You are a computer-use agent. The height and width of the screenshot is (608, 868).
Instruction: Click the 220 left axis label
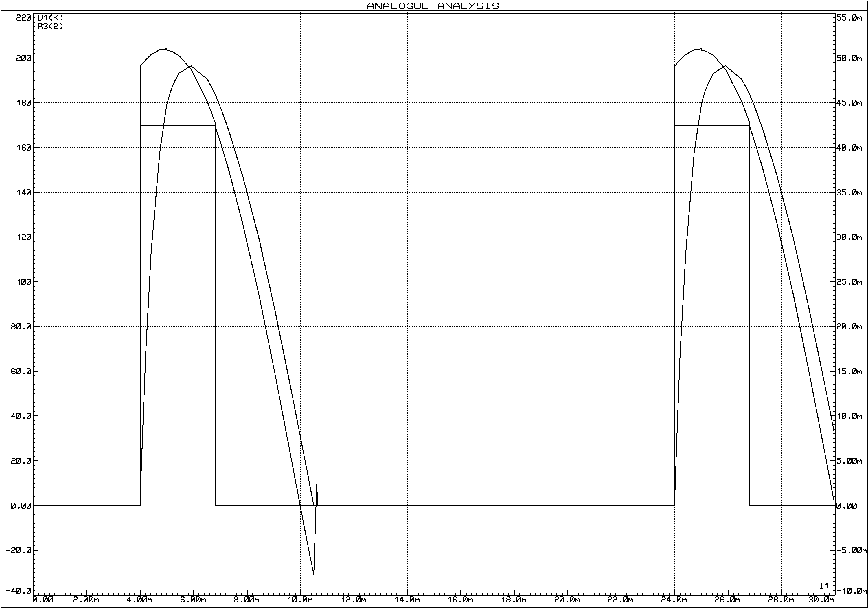[x=23, y=18]
